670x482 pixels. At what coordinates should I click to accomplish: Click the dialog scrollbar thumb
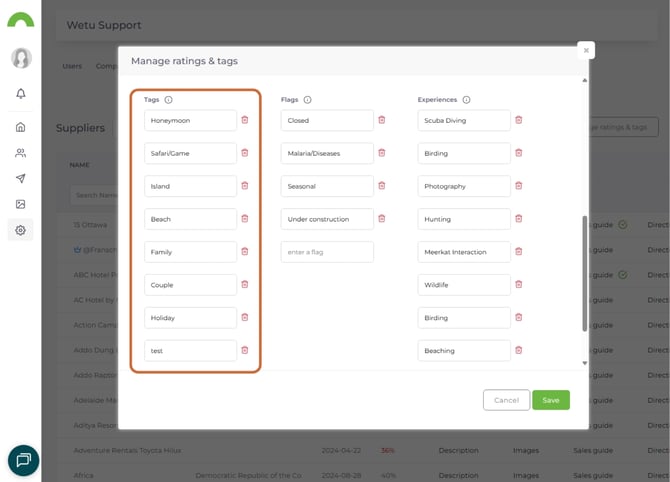tap(585, 273)
